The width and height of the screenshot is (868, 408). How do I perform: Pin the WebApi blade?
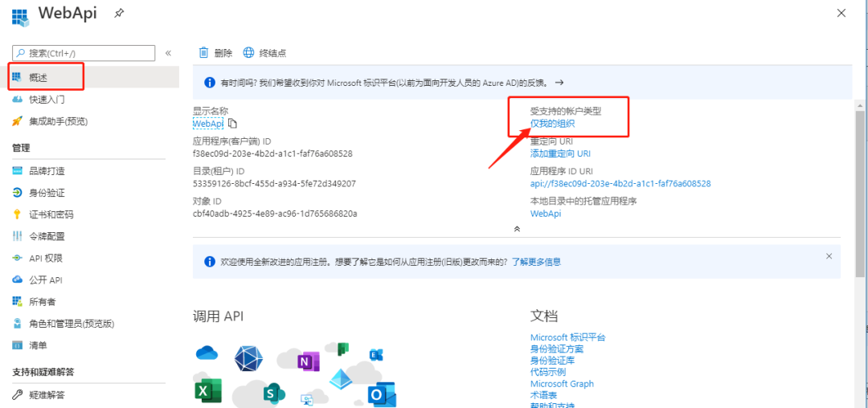(x=118, y=14)
